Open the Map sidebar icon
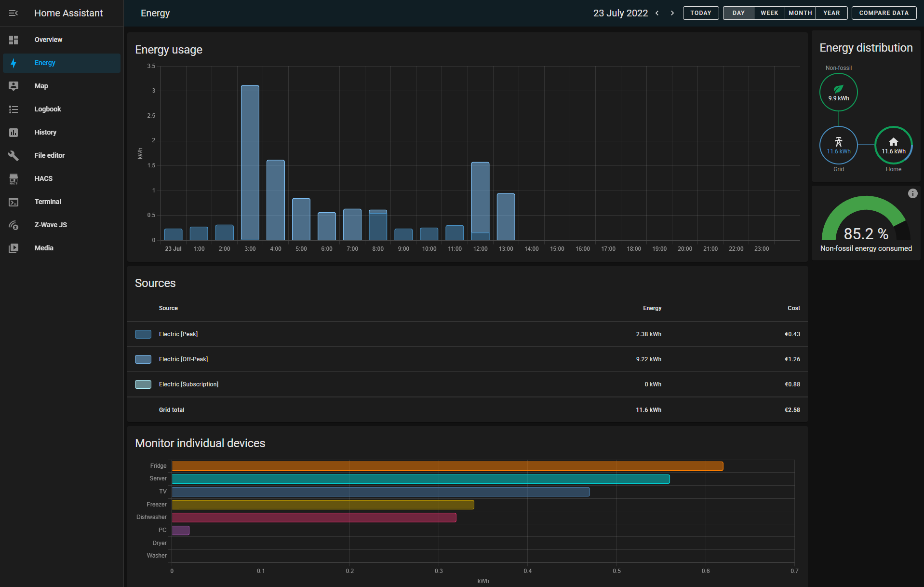The image size is (924, 587). (13, 86)
